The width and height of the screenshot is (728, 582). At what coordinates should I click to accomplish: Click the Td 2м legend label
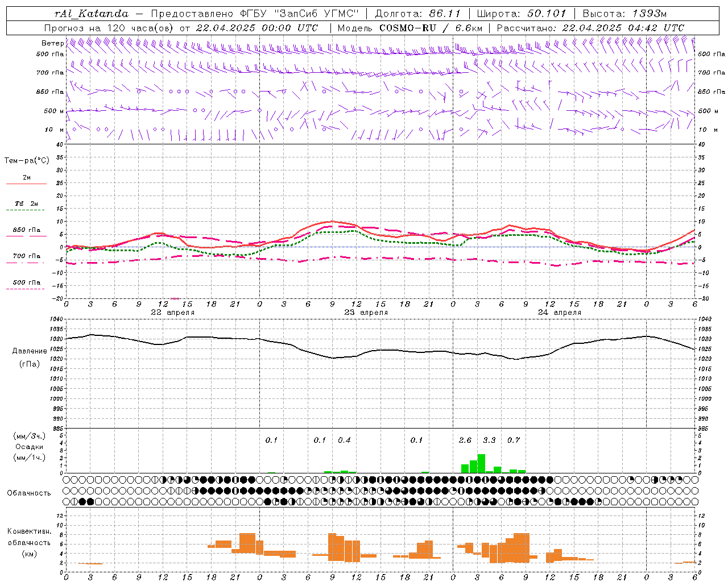26,203
